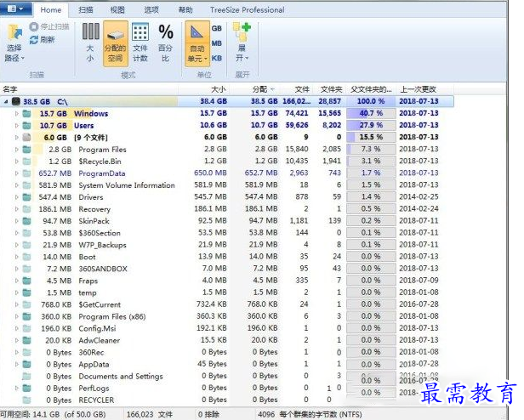Viewport: 524px width, 420px height.
Task: Expand the $Recycle.Bin folder node
Action: click(x=16, y=162)
